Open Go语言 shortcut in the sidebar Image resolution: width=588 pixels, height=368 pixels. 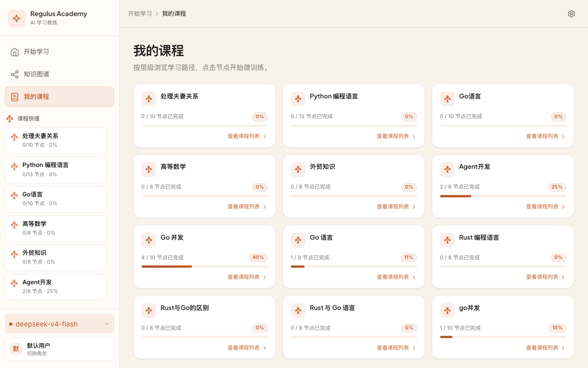pyautogui.click(x=56, y=199)
